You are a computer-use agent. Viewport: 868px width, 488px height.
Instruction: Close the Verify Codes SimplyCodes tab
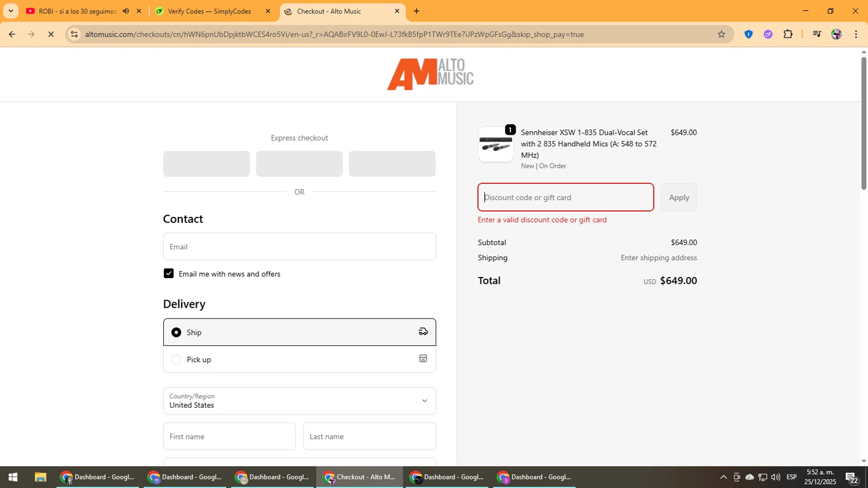268,11
